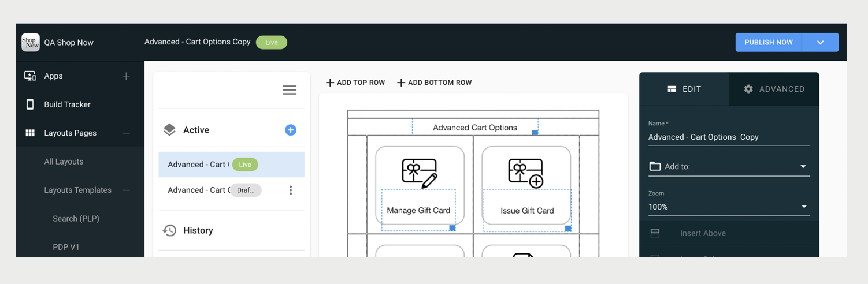Click the folder icon beside Add to
The height and width of the screenshot is (284, 868).
(655, 166)
